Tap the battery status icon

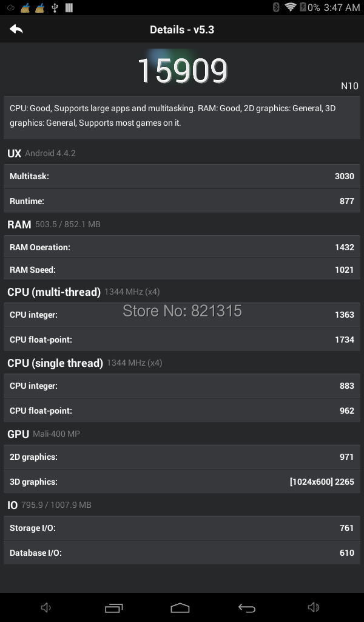tap(303, 7)
